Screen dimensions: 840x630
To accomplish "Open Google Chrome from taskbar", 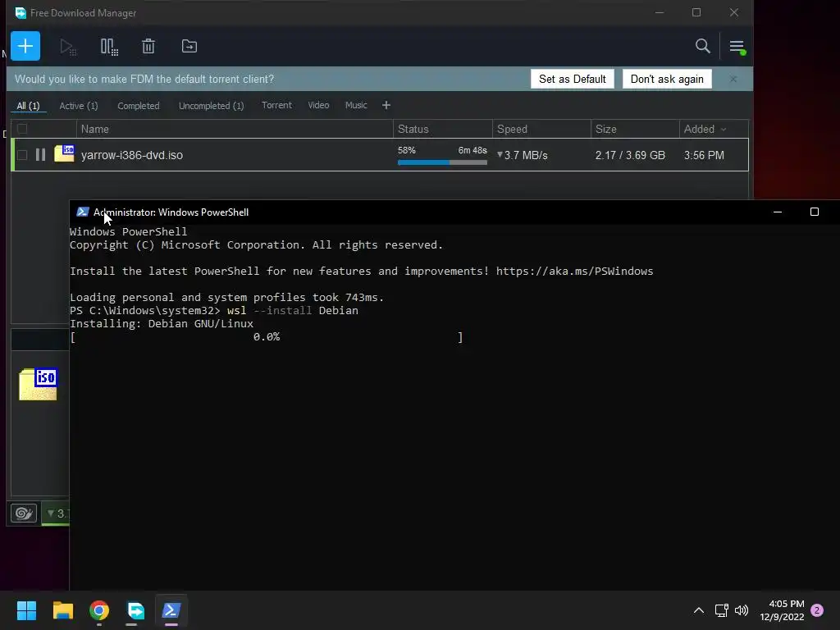I will (99, 610).
